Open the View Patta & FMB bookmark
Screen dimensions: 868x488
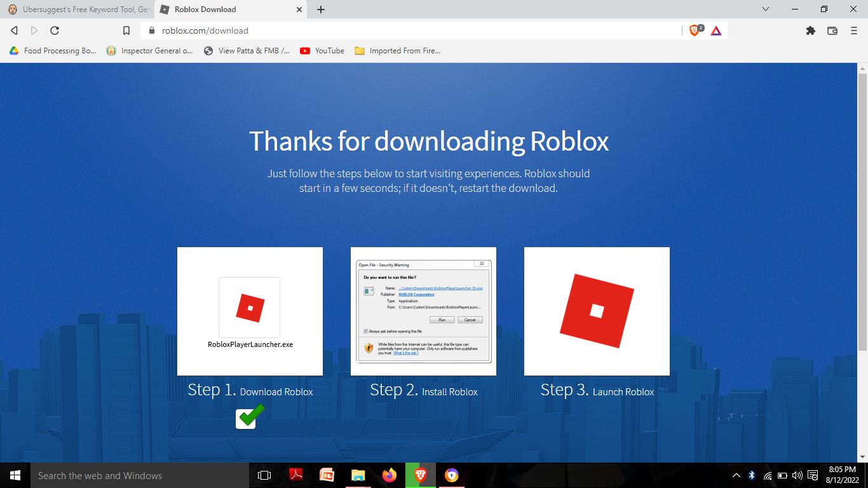click(x=247, y=51)
